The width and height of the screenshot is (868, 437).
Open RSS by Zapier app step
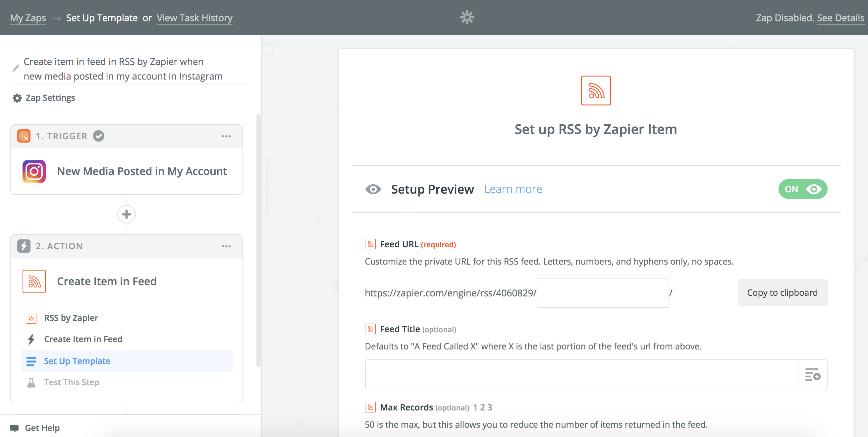pos(71,318)
